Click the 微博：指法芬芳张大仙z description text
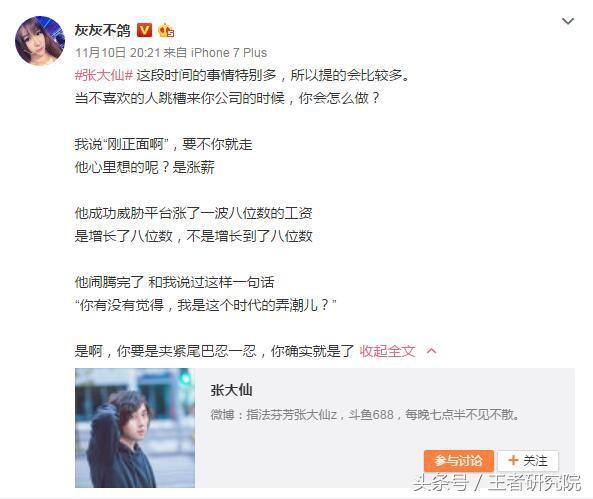593x499 pixels. click(365, 415)
